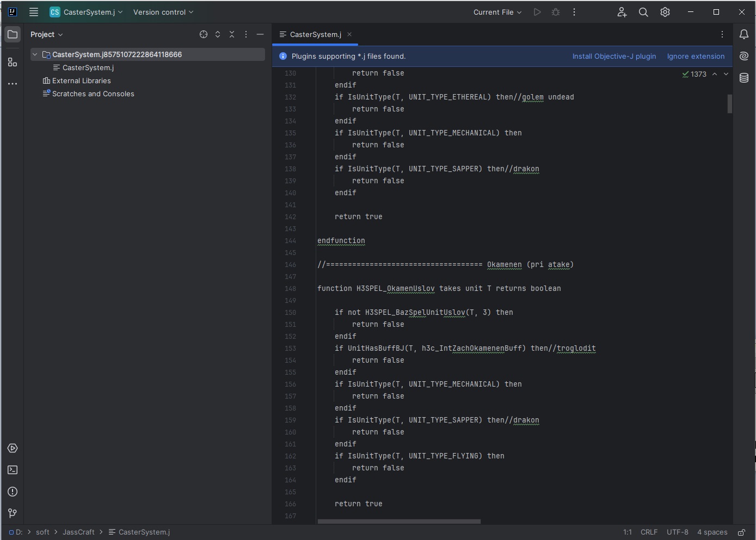The height and width of the screenshot is (540, 756).
Task: Open the Notifications bell panel
Action: pos(744,34)
